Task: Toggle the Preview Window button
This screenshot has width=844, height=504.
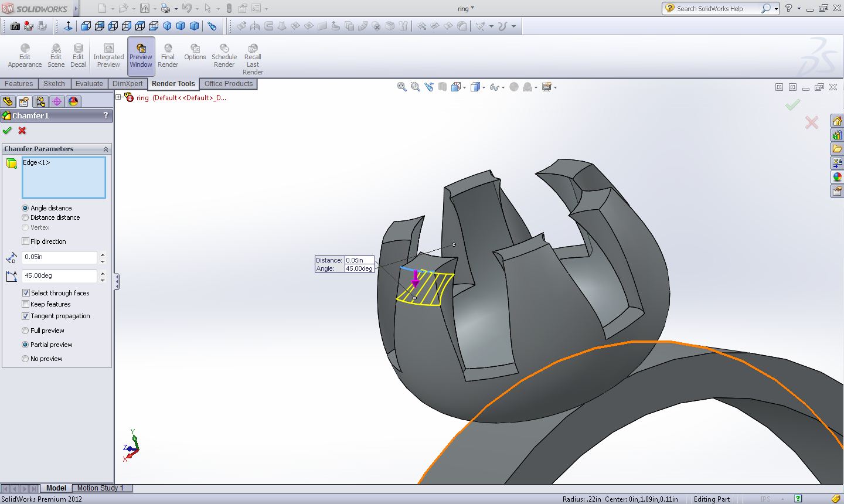Action: (x=141, y=56)
